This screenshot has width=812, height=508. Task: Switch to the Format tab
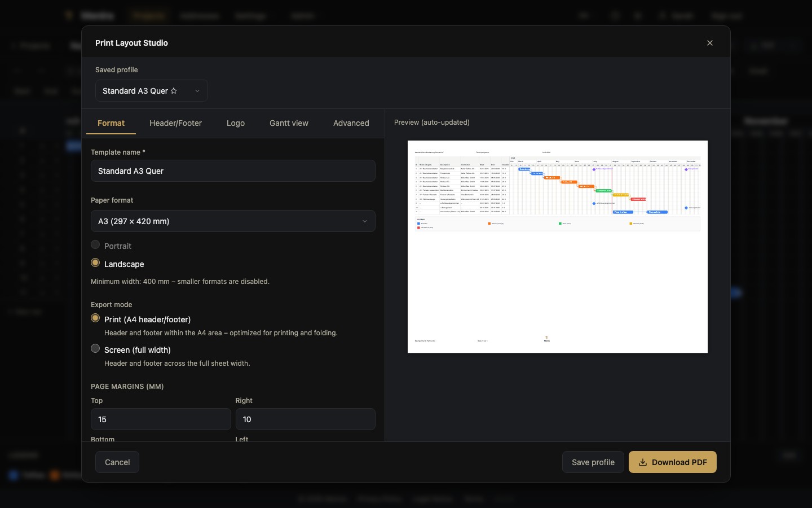point(111,123)
